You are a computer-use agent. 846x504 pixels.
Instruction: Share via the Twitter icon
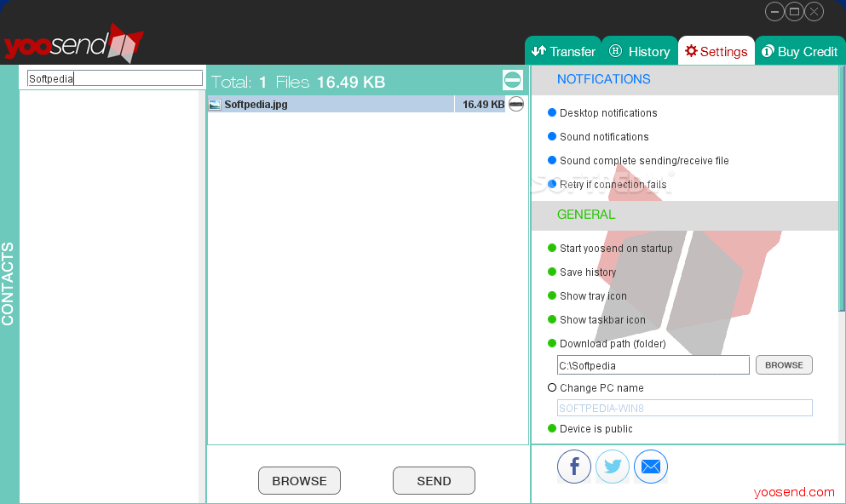click(x=613, y=467)
